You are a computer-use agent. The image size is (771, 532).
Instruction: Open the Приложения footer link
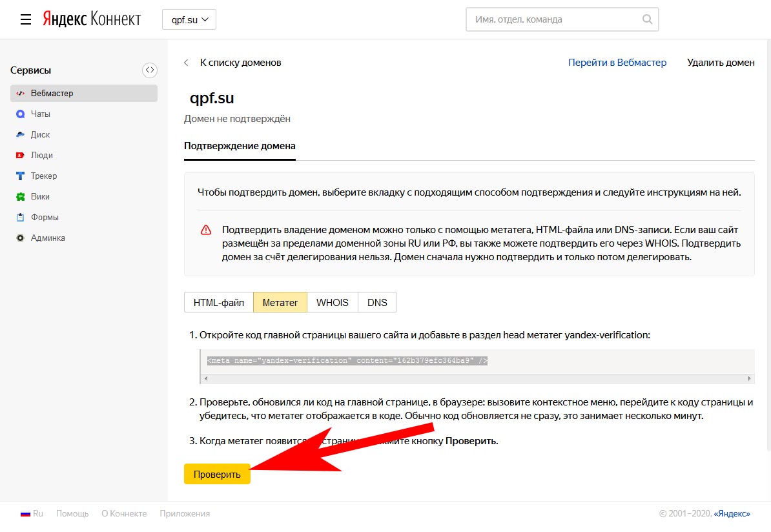pyautogui.click(x=185, y=514)
